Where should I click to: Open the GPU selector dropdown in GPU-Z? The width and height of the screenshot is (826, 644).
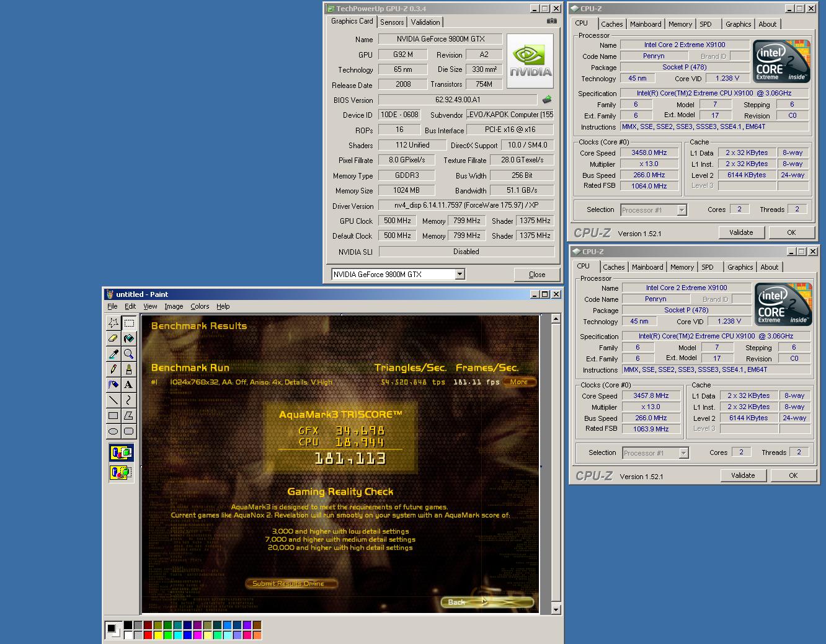coord(460,275)
